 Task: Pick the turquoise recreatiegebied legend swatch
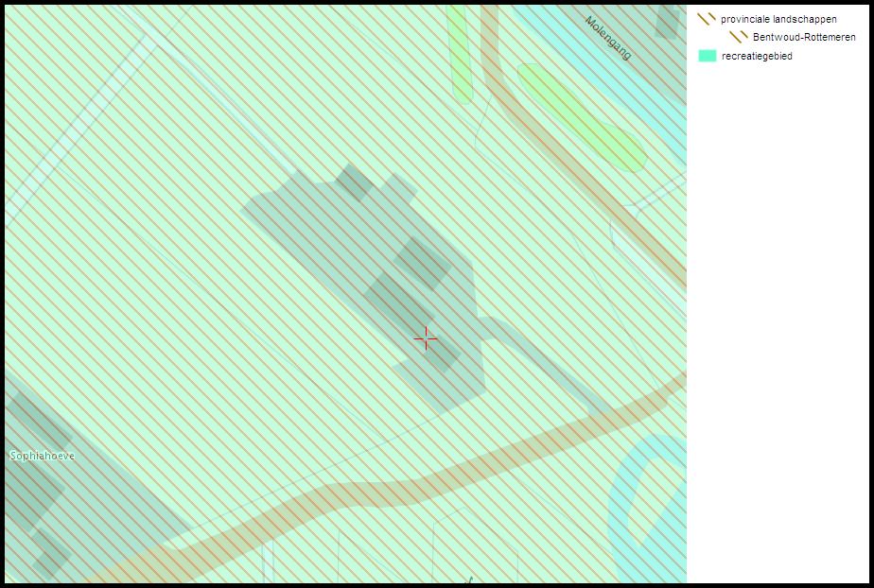tap(707, 56)
